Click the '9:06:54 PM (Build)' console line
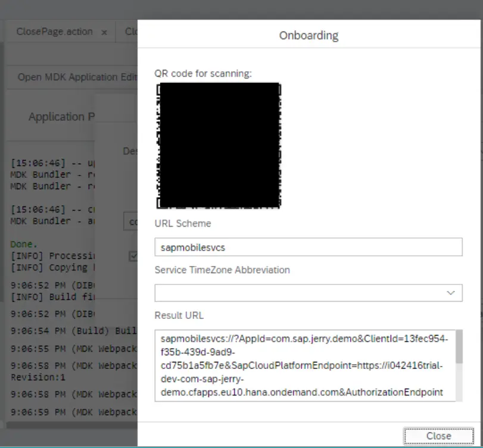Screen dimensions: 483x448 74,331
